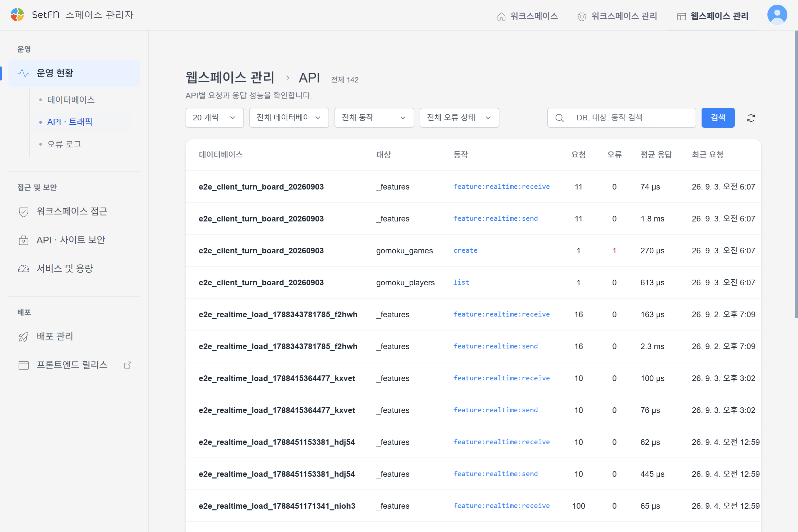Screen dimensions: 798x532
Task: Click the request count 100 in nioh3 row
Action: coord(579,506)
